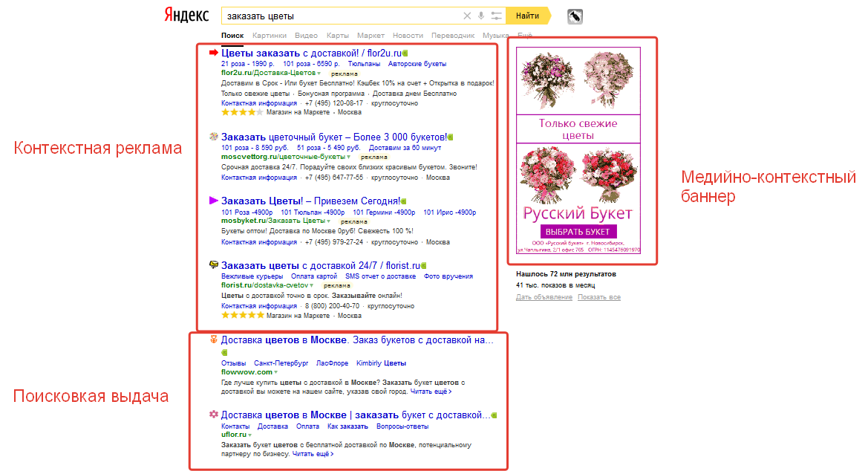Click the Яндекс logo
868x471 pixels.
point(186,16)
